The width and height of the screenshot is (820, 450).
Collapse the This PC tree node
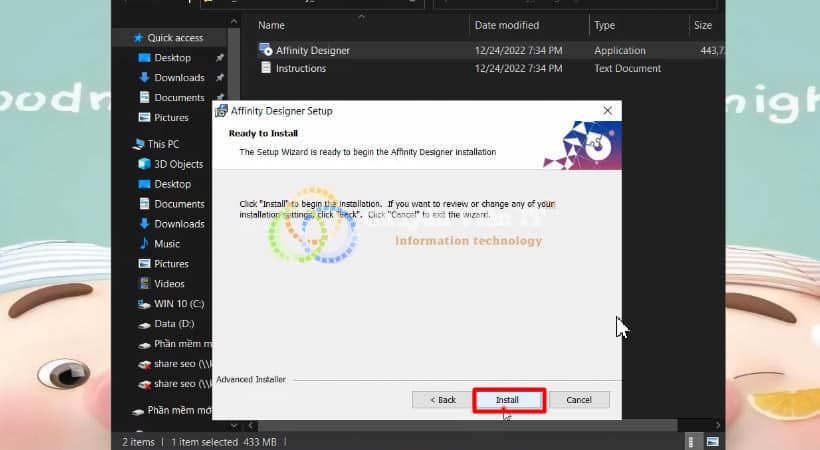[125, 144]
